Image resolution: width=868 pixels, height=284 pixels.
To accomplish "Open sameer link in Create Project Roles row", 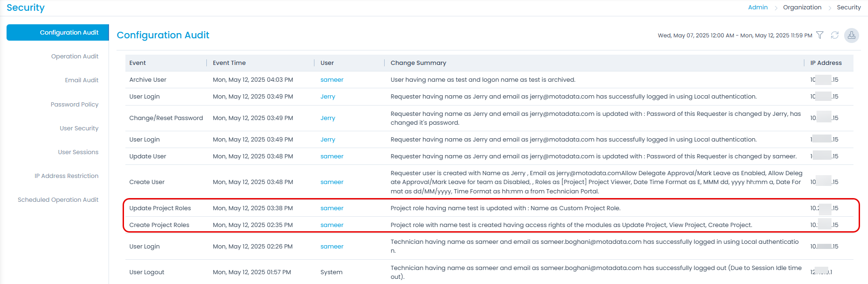I will [332, 225].
